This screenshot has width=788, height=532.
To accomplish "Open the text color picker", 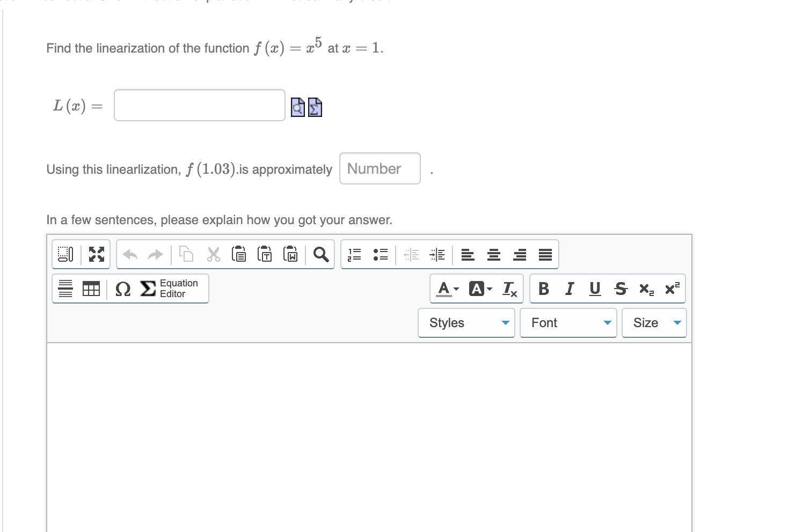I will click(x=444, y=289).
